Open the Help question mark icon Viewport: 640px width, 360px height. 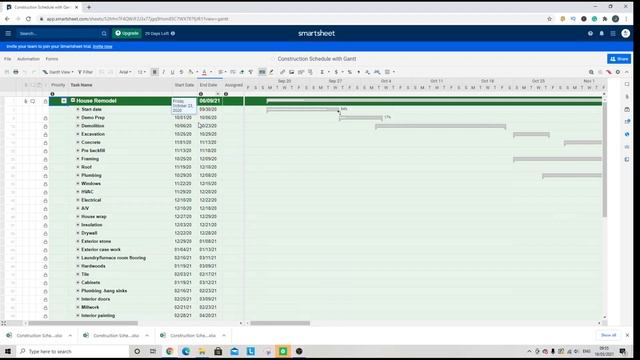[590, 33]
